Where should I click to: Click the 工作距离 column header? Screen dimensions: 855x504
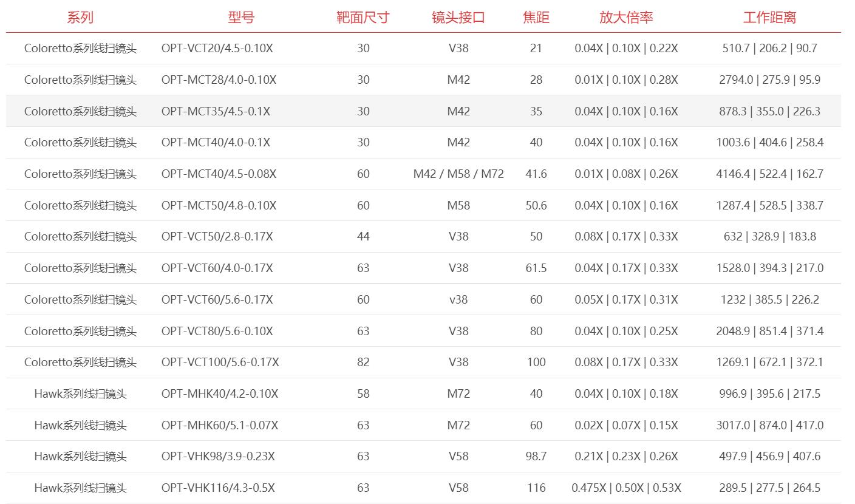(769, 18)
